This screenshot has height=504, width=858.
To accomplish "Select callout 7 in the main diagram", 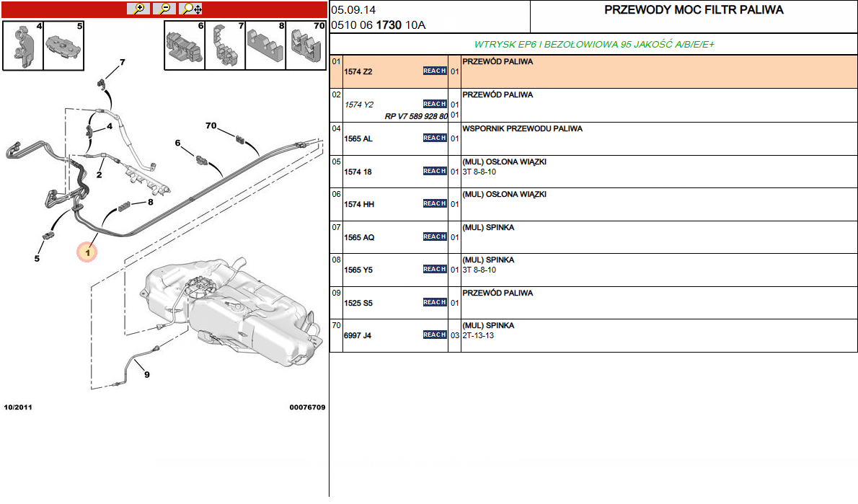I will [123, 63].
